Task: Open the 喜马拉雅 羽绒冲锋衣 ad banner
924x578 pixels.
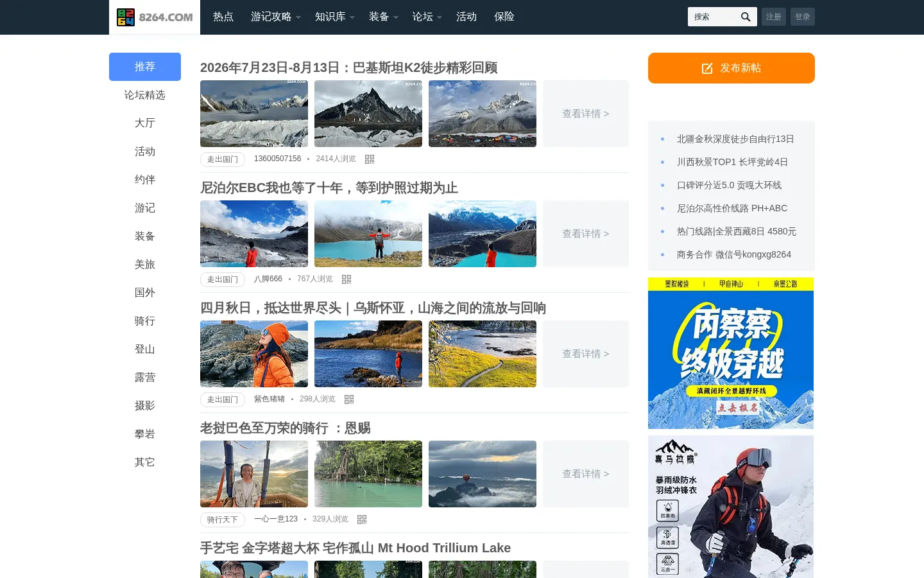Action: 731,507
